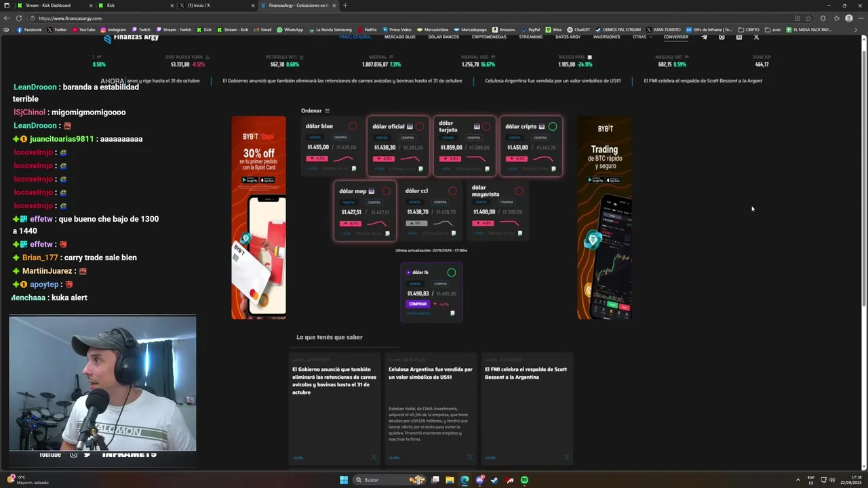The height and width of the screenshot is (488, 868).
Task: Open the CRIPTOMONEDAS nav item
Action: pyautogui.click(x=489, y=37)
